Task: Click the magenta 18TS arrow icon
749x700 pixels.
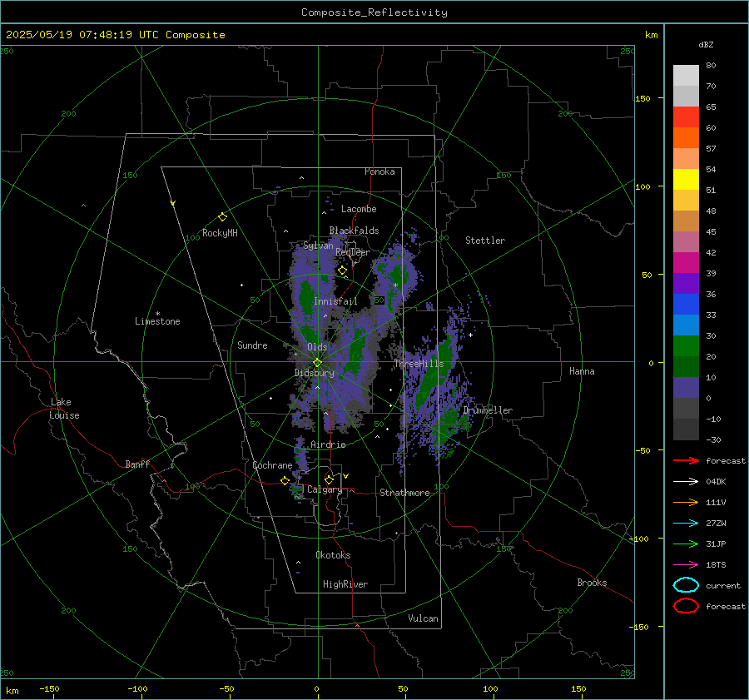Action: tap(686, 565)
